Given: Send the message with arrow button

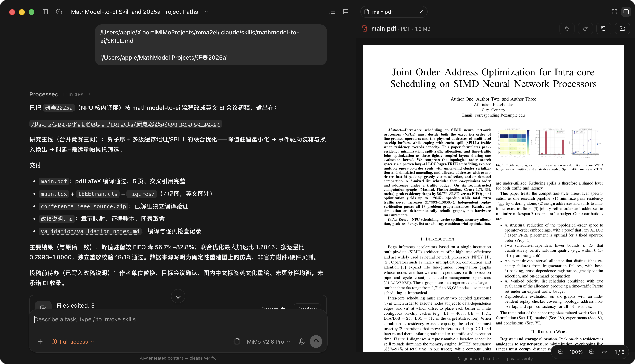Looking at the screenshot, I should 316,342.
